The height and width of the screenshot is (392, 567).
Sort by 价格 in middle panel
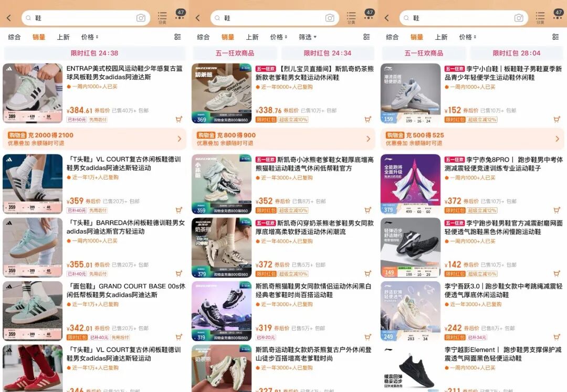pyautogui.click(x=279, y=37)
